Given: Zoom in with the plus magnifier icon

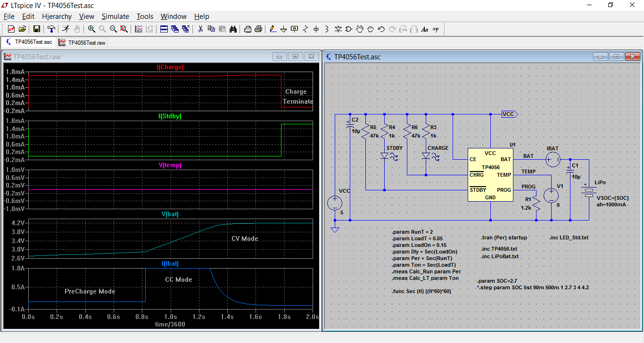Looking at the screenshot, I should tap(91, 29).
